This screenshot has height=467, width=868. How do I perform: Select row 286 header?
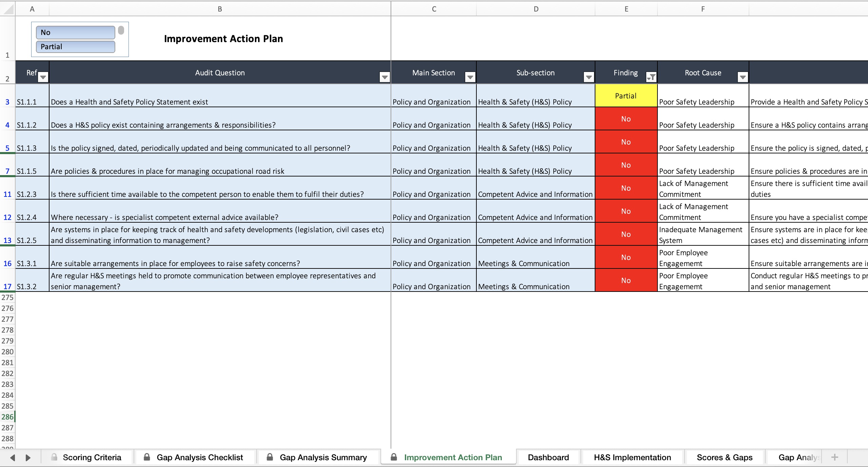[x=7, y=417]
